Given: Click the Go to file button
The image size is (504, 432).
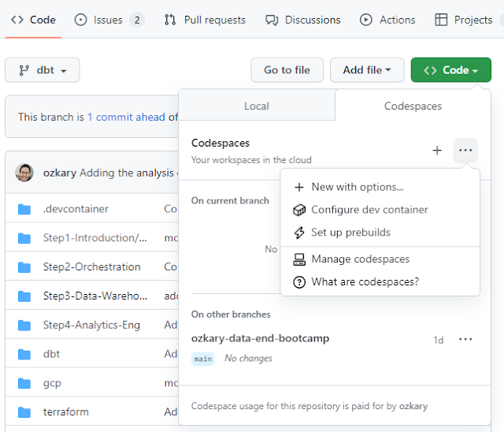Looking at the screenshot, I should coord(287,70).
